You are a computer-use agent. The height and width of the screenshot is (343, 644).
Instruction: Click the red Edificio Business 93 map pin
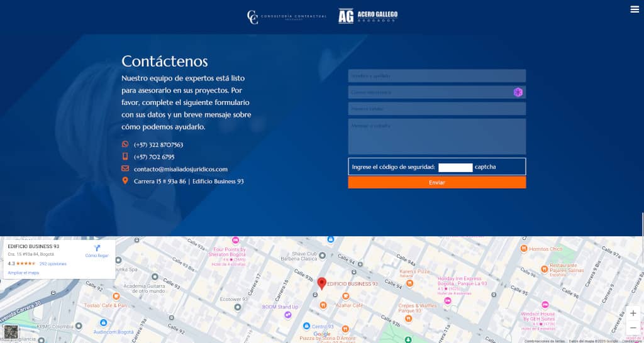coord(321,283)
